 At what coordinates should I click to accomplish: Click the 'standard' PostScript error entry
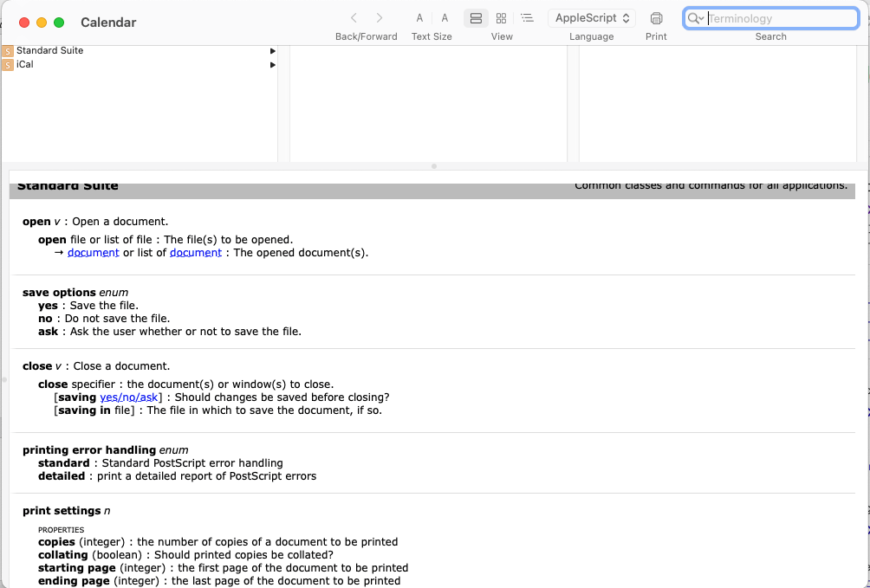pyautogui.click(x=160, y=463)
